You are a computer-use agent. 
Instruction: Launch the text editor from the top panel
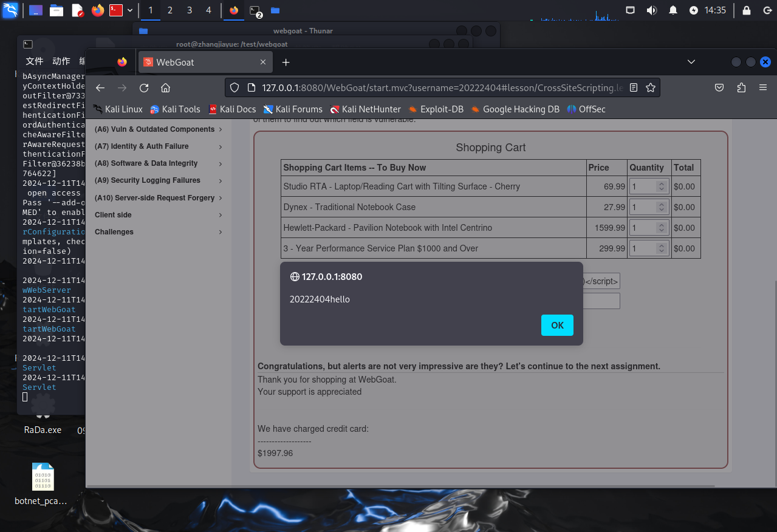pos(77,10)
